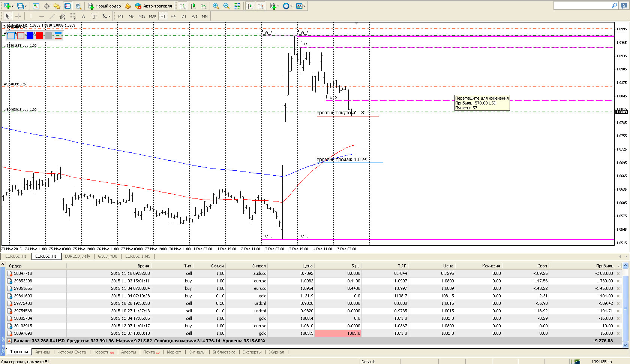Toggle the Terminal window button
Image resolution: width=630 pixels, height=364 pixels.
[67, 6]
